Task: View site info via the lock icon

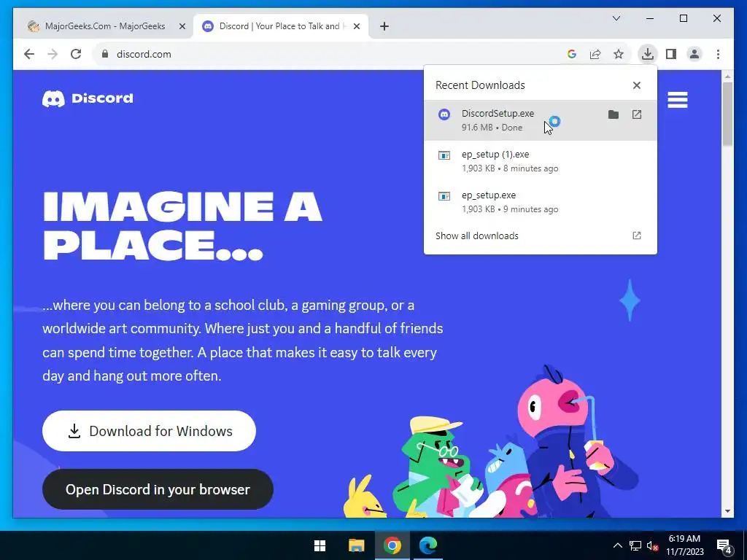Action: (105, 54)
